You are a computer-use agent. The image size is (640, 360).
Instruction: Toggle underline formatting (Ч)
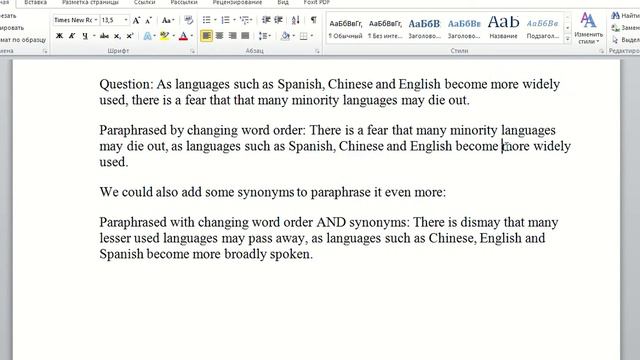(x=85, y=36)
